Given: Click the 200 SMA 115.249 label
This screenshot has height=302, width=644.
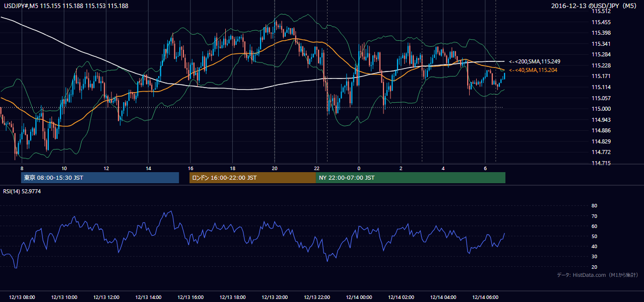Looking at the screenshot, I should point(535,61).
